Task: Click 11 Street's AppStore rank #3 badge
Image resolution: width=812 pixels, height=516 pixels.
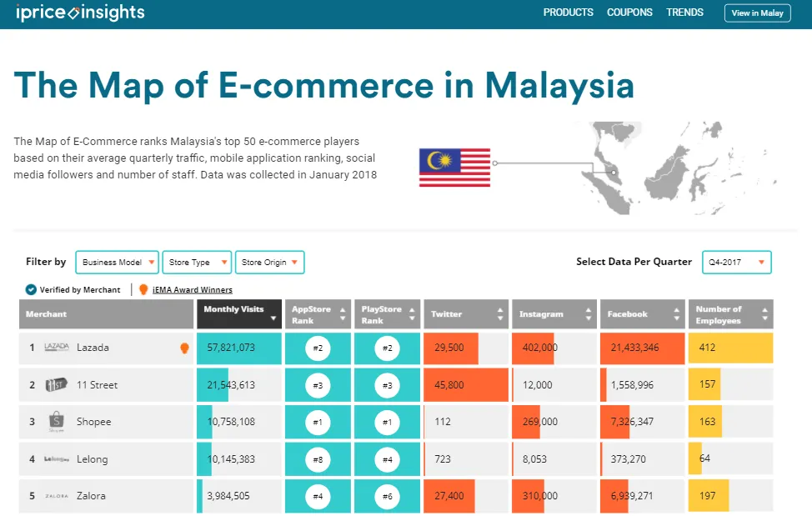Action: [x=318, y=385]
